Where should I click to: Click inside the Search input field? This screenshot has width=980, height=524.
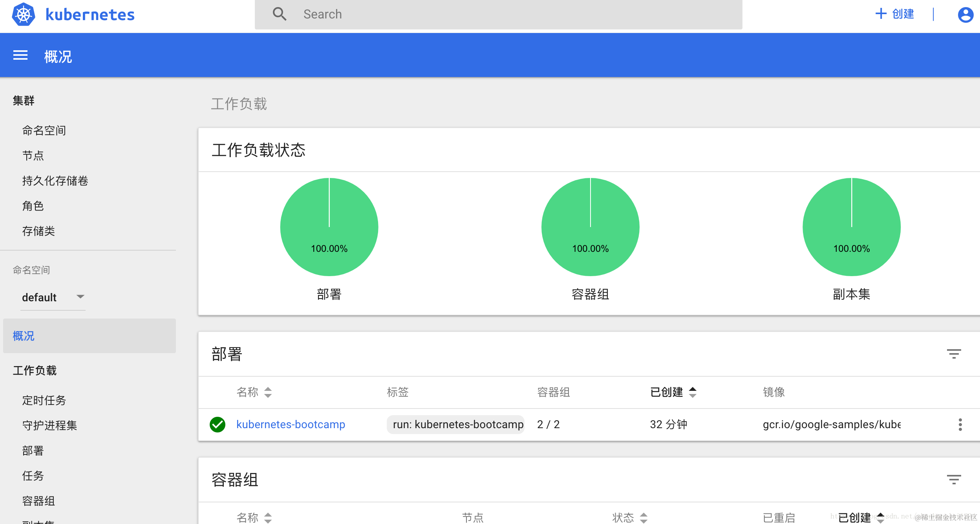click(x=432, y=14)
